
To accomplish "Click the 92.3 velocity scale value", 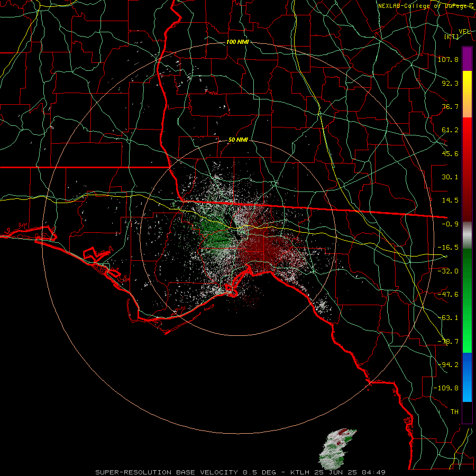I will click(x=450, y=83).
